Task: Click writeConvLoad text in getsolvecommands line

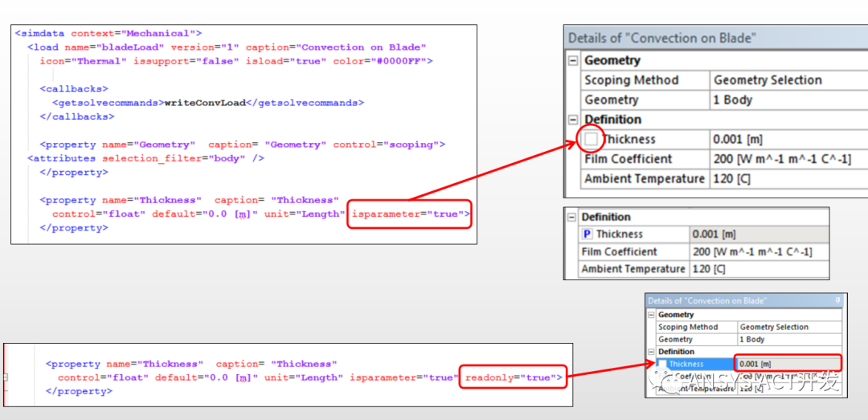Action: pos(205,102)
